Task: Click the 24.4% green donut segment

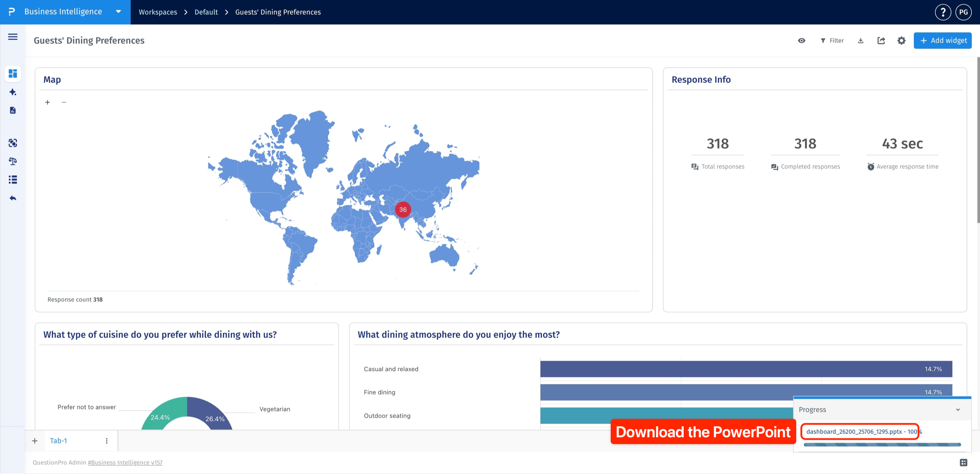Action: [x=163, y=415]
